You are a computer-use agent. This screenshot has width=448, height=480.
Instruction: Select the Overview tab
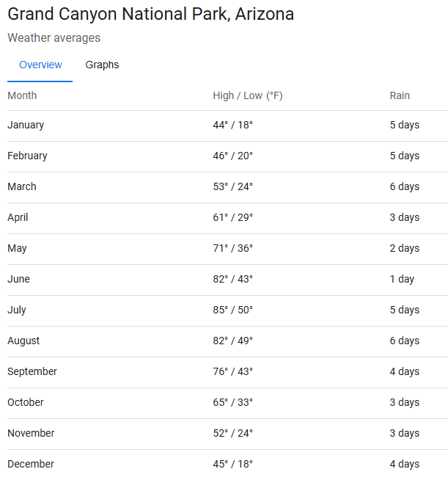(x=40, y=65)
